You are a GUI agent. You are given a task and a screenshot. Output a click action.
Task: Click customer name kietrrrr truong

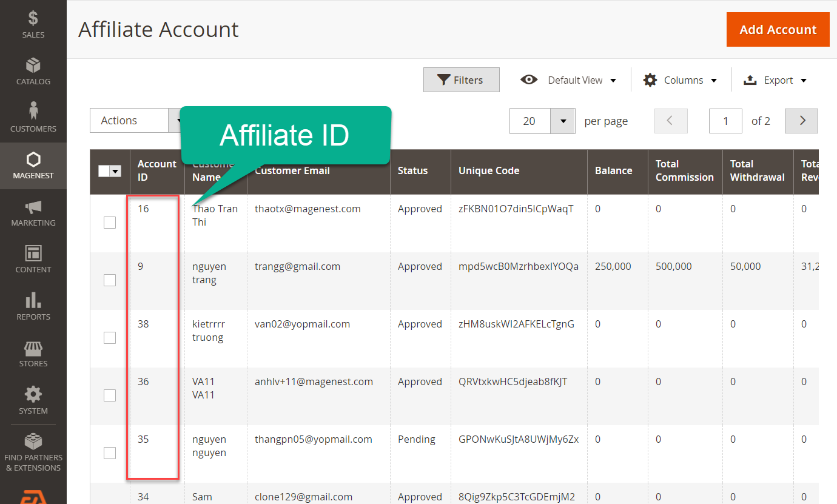coord(209,331)
